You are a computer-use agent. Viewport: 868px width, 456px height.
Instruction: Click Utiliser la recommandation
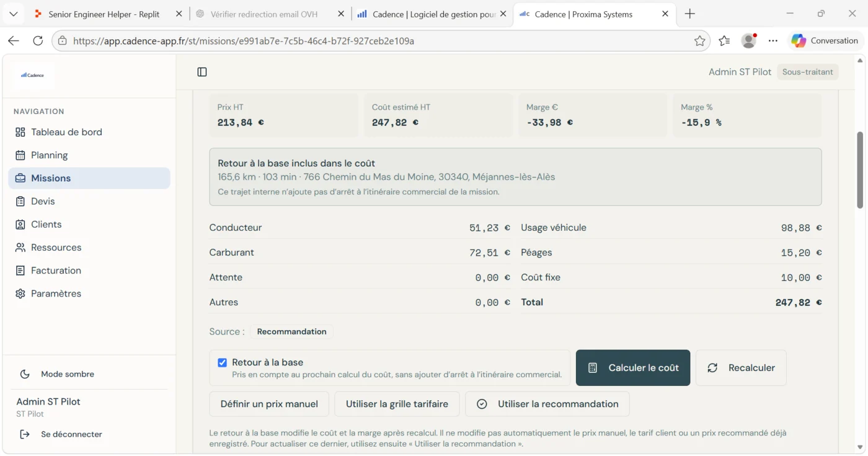tap(547, 404)
